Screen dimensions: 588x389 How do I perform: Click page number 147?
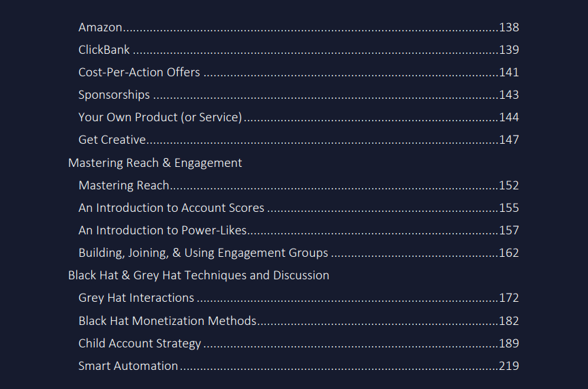pyautogui.click(x=509, y=140)
